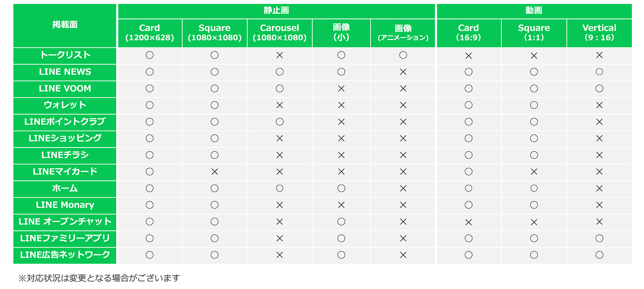
Task: Select the LINEショッピング row label
Action: click(x=65, y=138)
